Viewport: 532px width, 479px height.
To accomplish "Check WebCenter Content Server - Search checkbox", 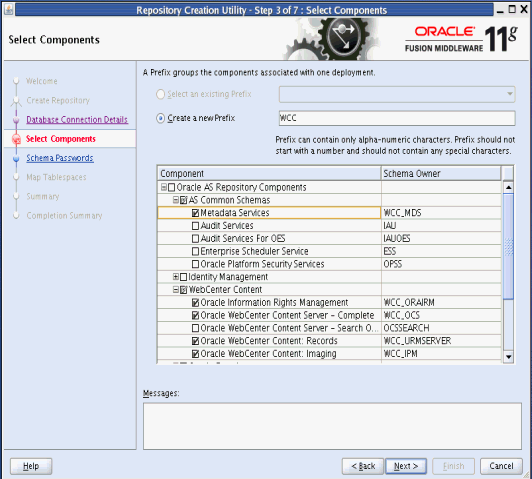I will point(195,328).
